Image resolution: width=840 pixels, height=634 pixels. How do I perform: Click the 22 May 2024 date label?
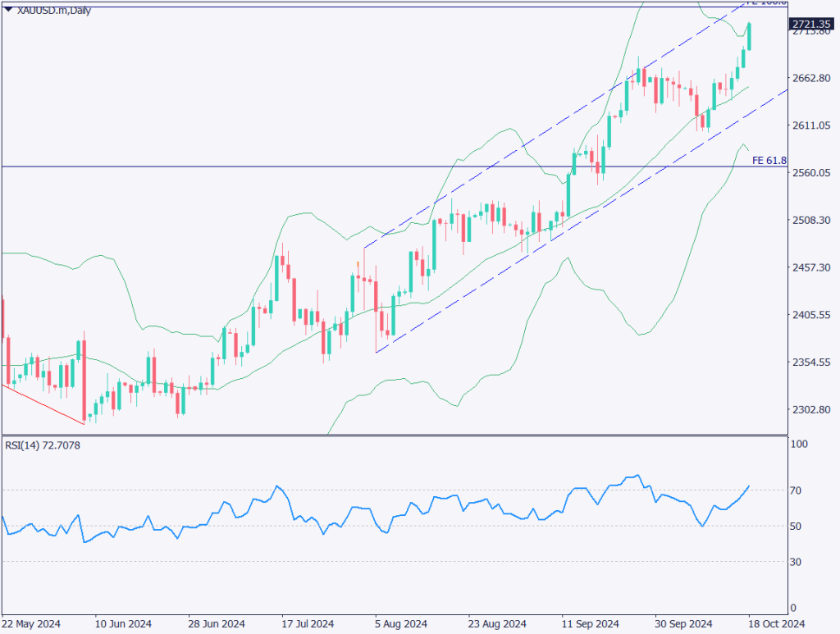(x=30, y=622)
